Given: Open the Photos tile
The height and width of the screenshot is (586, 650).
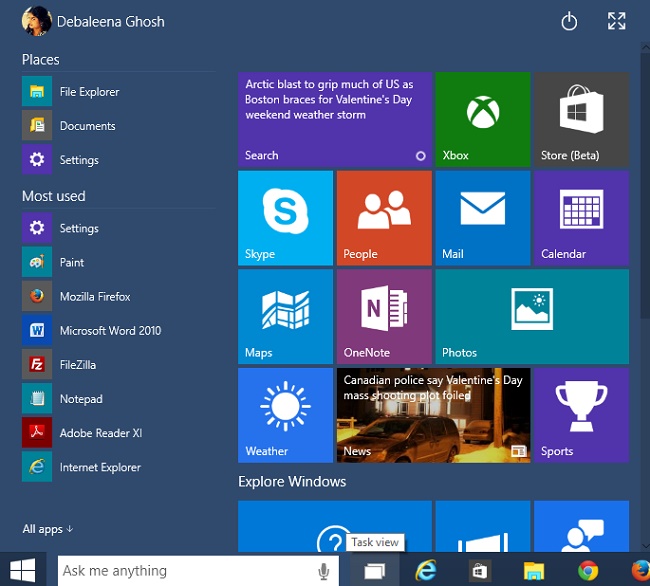Looking at the screenshot, I should 532,317.
